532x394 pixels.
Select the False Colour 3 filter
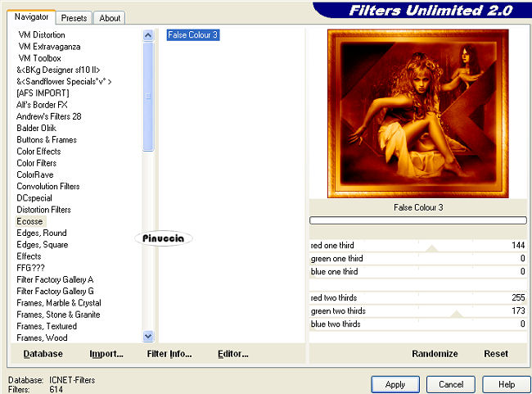pyautogui.click(x=192, y=34)
